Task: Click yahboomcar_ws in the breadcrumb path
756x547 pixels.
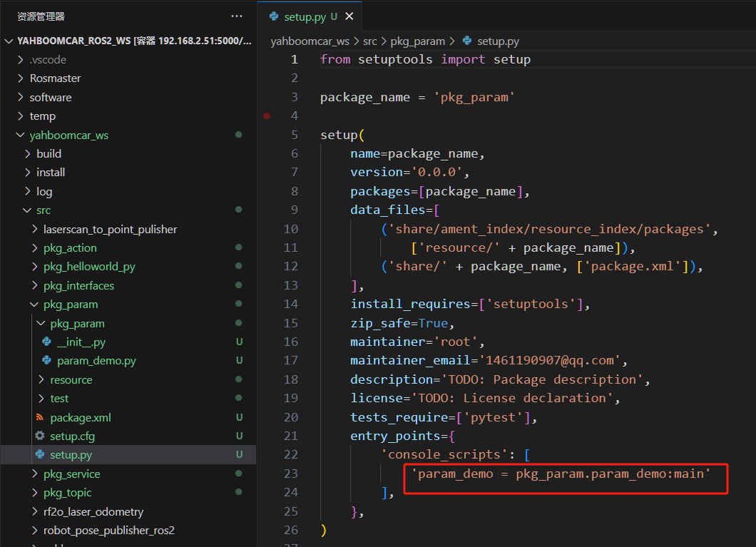Action: pyautogui.click(x=310, y=41)
